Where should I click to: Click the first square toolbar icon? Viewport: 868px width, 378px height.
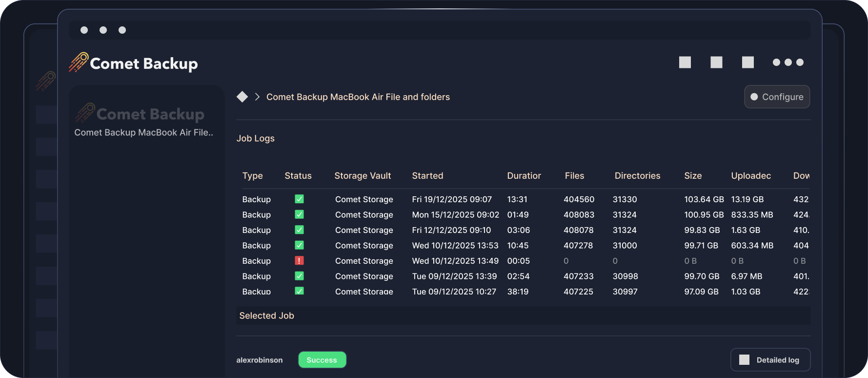tap(685, 63)
